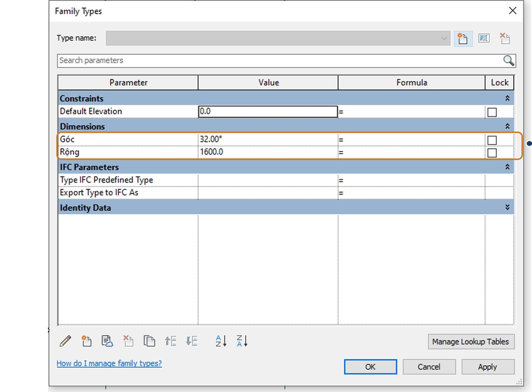Click the Duplicate Parameter icon

(x=149, y=341)
